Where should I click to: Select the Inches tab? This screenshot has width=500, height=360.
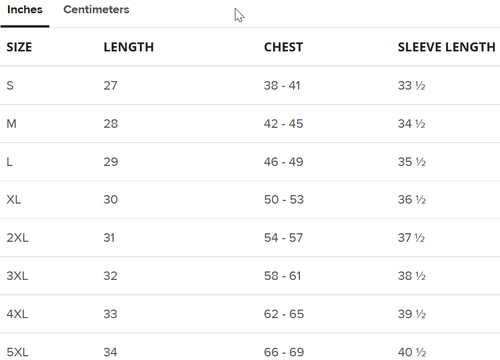[x=25, y=9]
